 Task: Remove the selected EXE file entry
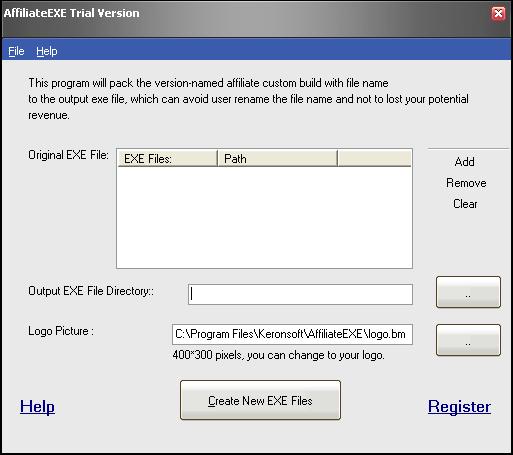pos(466,183)
